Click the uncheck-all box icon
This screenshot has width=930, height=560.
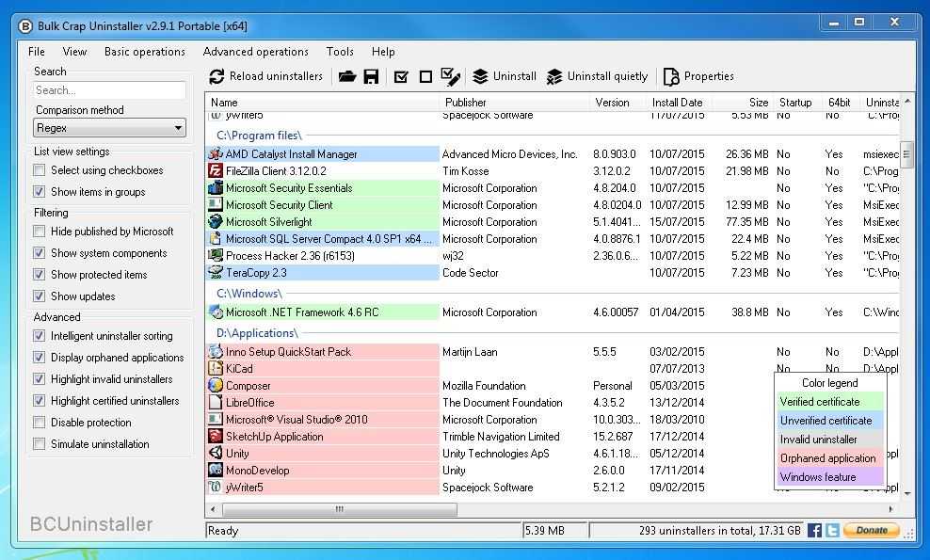[x=426, y=76]
